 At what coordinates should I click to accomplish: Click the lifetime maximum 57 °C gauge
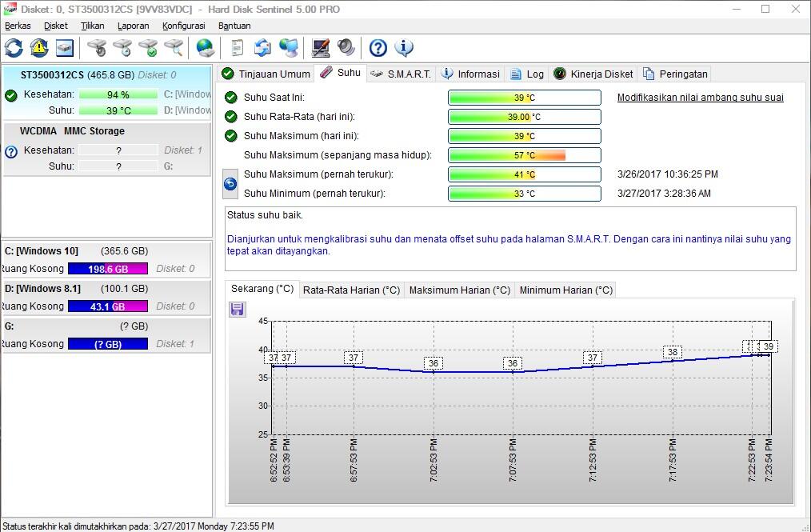pyautogui.click(x=525, y=154)
